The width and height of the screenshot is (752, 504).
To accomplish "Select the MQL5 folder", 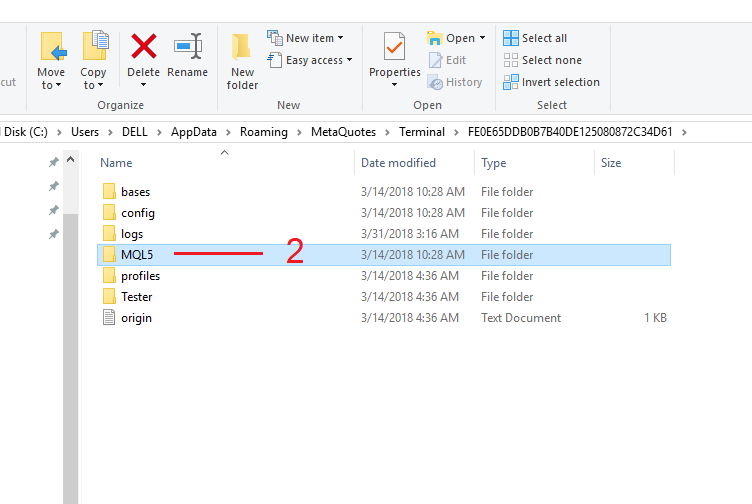I will [x=136, y=255].
